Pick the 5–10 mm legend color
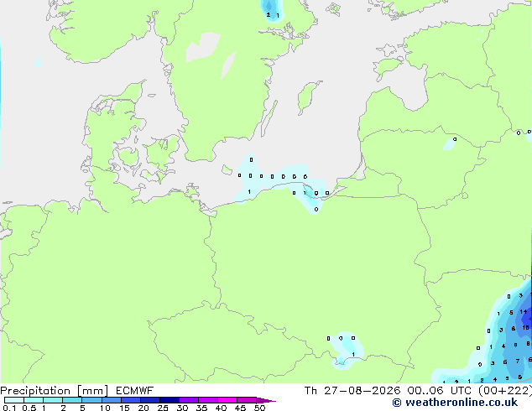The image size is (532, 411). point(91,400)
